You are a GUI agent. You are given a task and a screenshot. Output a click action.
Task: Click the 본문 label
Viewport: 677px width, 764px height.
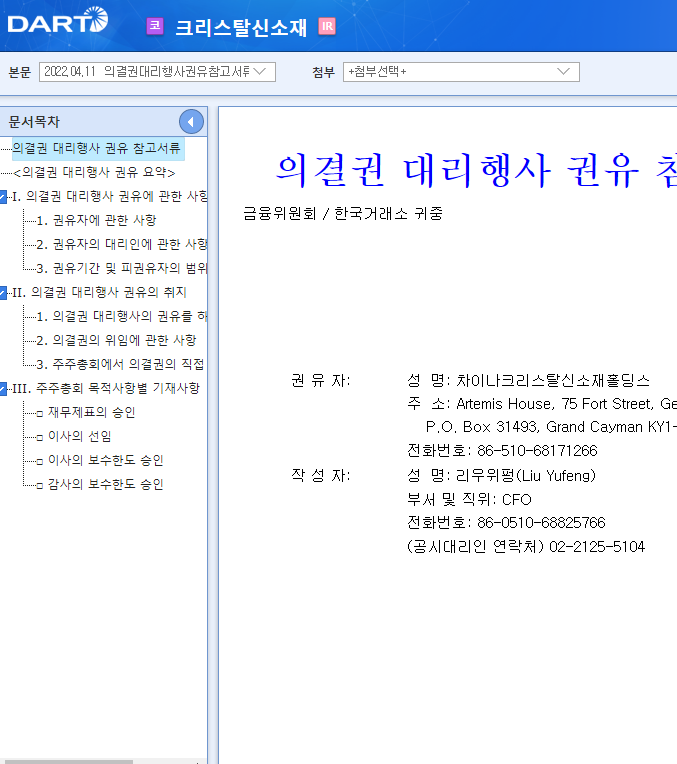(20, 72)
